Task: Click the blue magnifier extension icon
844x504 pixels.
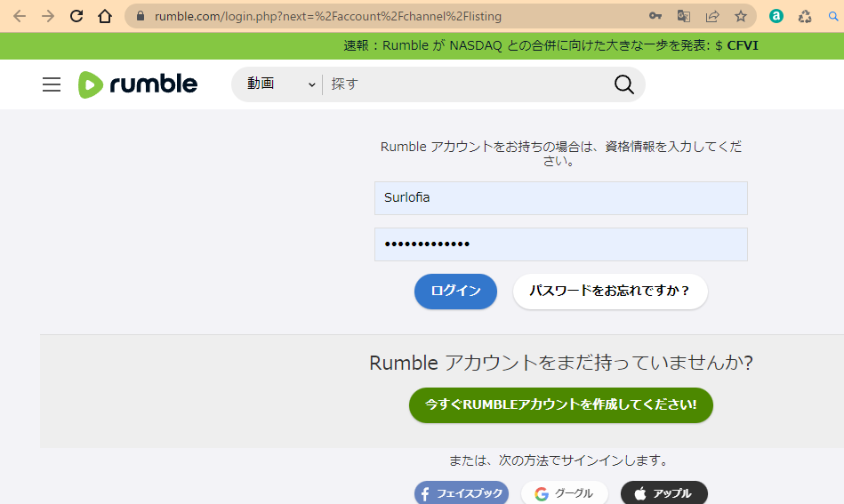Action: point(833,17)
